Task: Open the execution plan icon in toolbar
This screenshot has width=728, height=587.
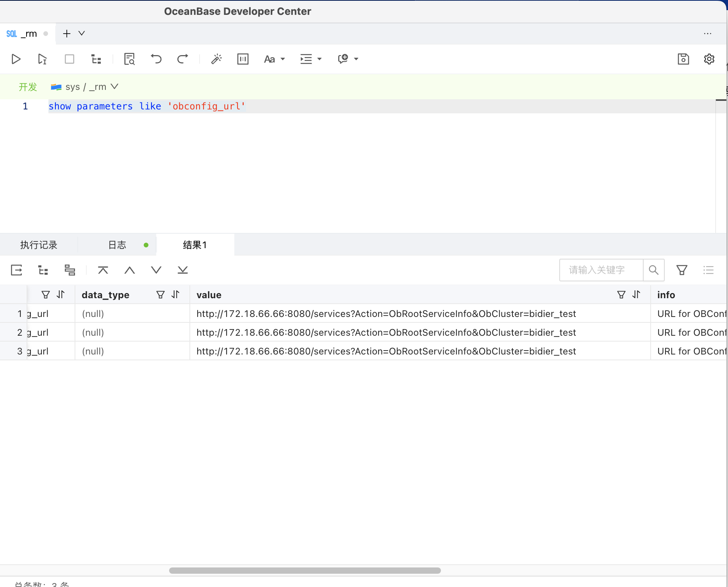Action: (96, 59)
